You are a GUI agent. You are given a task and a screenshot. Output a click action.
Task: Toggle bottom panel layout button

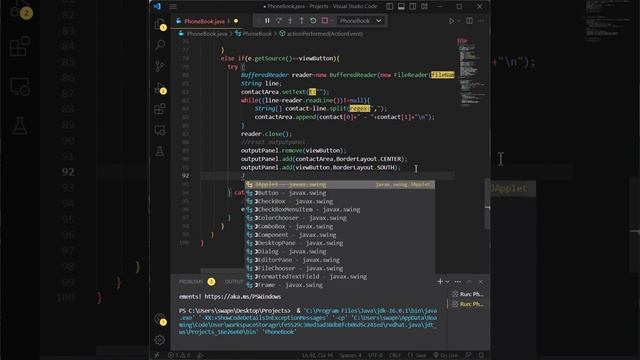pyautogui.click(x=401, y=7)
